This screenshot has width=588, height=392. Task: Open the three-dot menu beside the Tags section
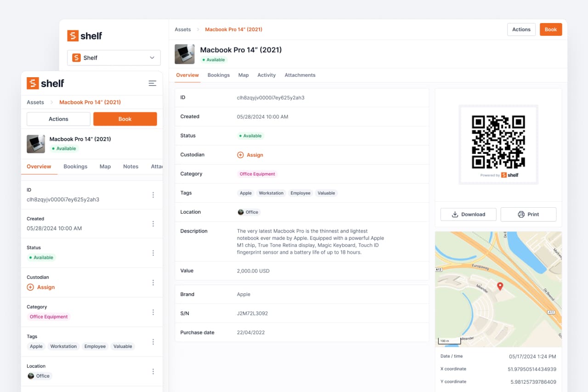153,341
